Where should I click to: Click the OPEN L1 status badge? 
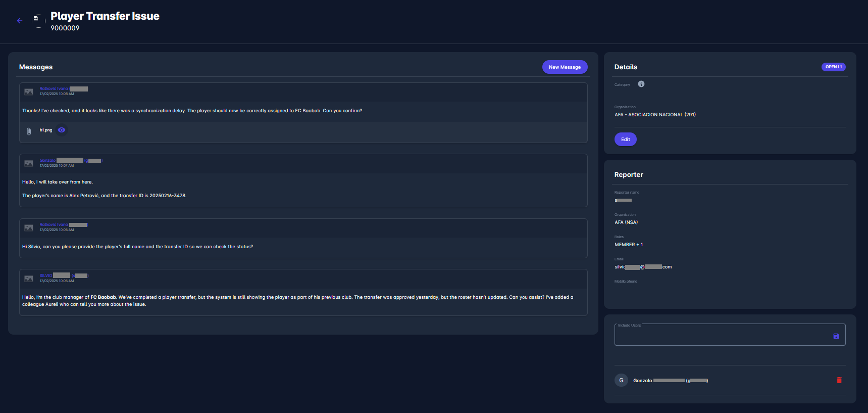click(x=833, y=67)
